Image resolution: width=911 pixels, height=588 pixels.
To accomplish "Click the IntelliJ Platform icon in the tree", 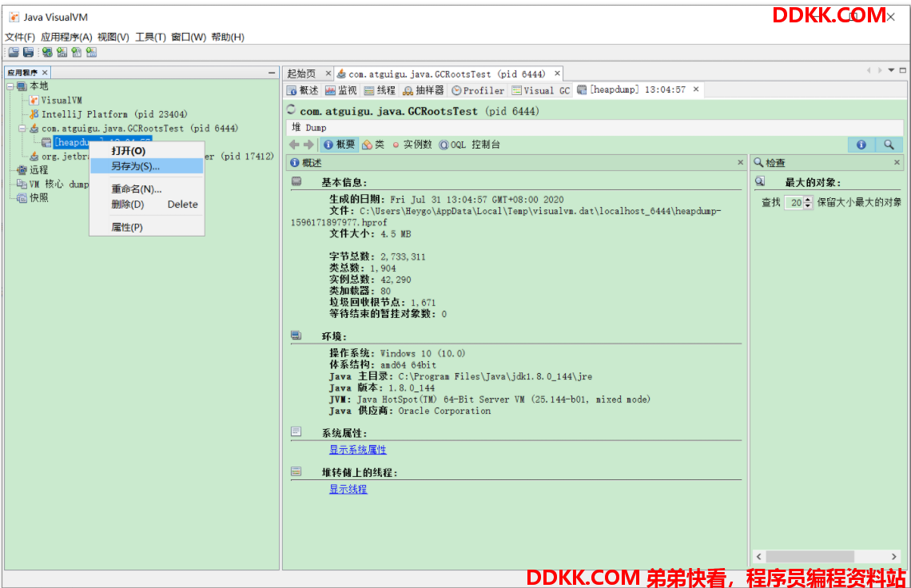I will point(34,114).
